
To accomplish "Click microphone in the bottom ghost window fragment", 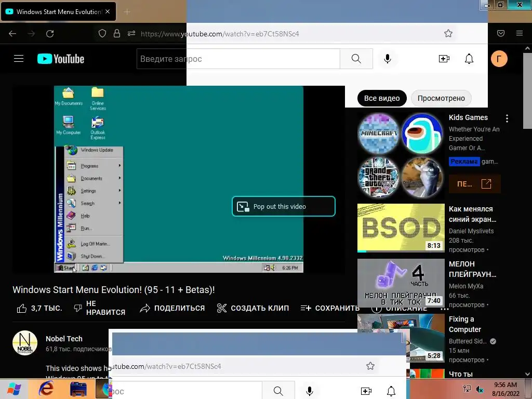I will [x=310, y=391].
